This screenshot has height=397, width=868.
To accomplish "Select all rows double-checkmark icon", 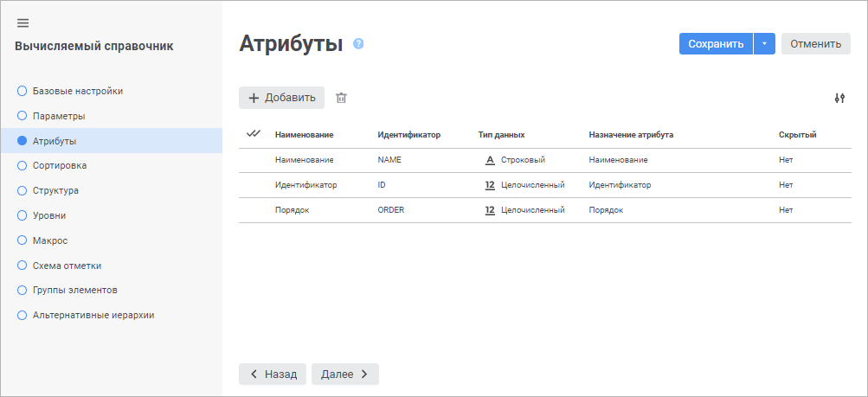I will (254, 134).
